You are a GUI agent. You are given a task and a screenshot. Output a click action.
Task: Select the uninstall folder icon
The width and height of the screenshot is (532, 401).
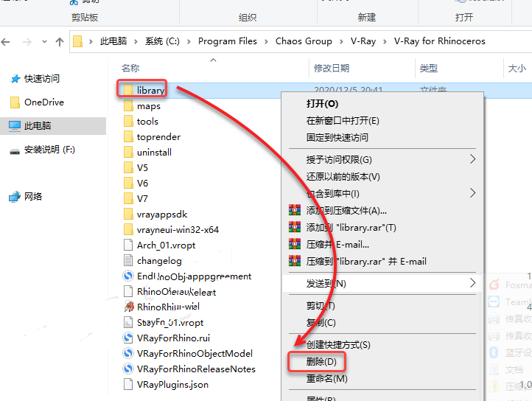(x=128, y=152)
